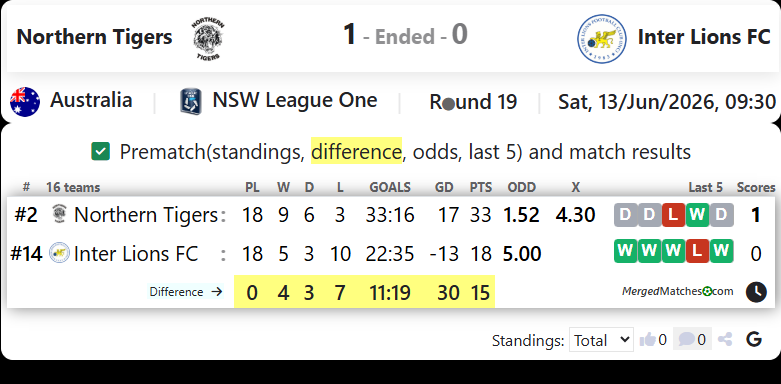The width and height of the screenshot is (781, 384).
Task: Click the Australia flag icon
Action: tap(25, 102)
